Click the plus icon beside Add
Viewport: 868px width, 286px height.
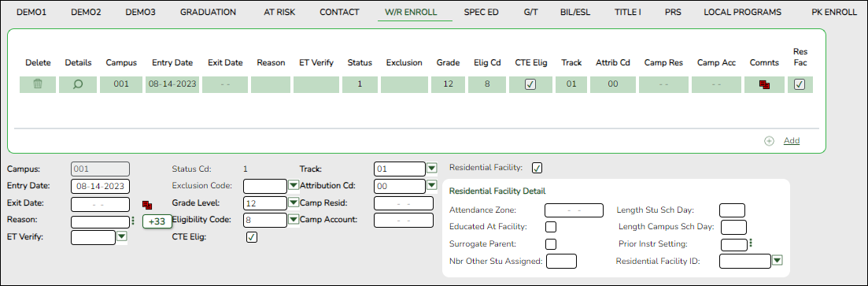tap(769, 141)
